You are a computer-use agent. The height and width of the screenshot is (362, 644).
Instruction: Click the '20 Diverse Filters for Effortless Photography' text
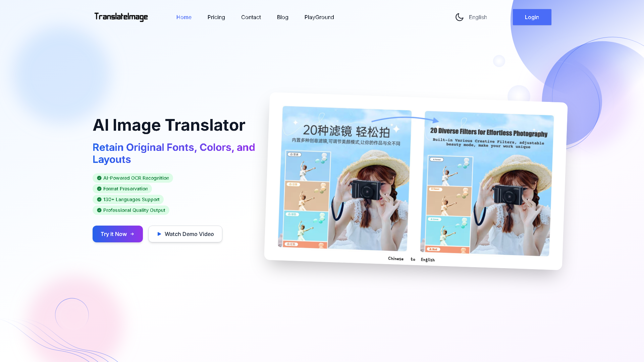(x=489, y=132)
